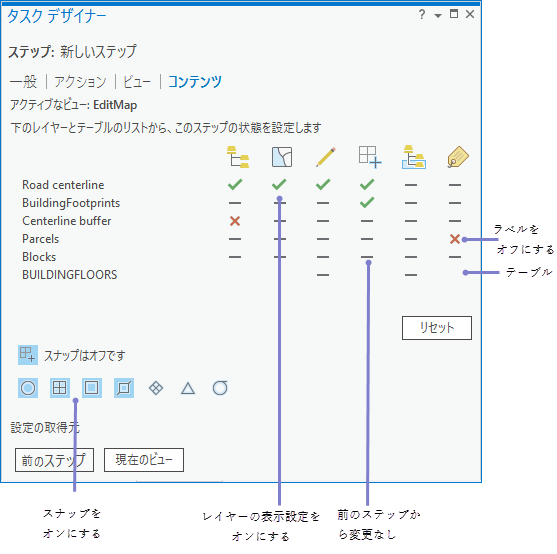557x554 pixels.
Task: Click the 前のステップ button
Action: coord(54,460)
